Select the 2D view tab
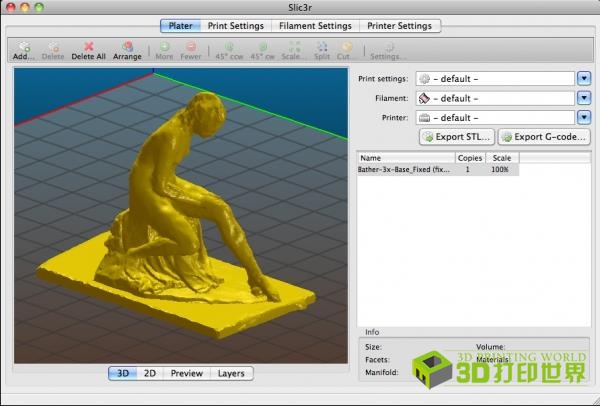The height and width of the screenshot is (406, 600). [x=150, y=373]
